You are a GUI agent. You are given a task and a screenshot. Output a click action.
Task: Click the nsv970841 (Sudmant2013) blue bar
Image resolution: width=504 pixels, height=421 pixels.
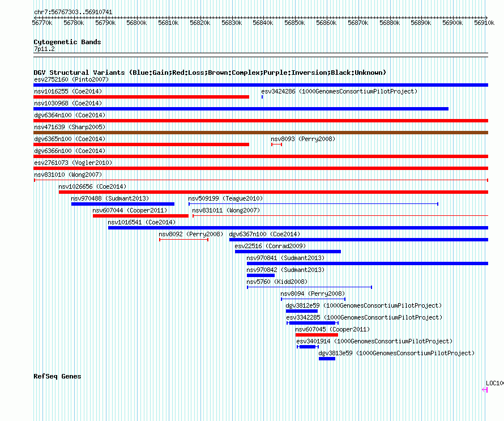pos(368,263)
